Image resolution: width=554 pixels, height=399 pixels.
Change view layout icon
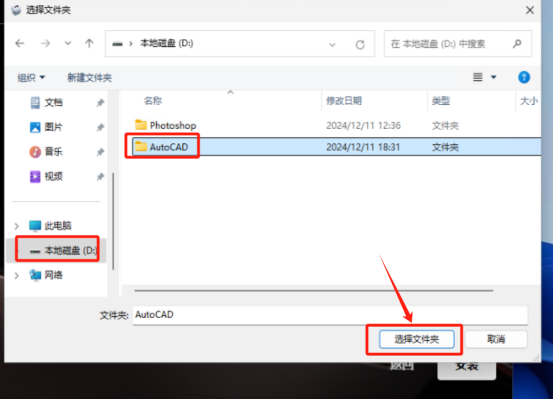click(478, 77)
